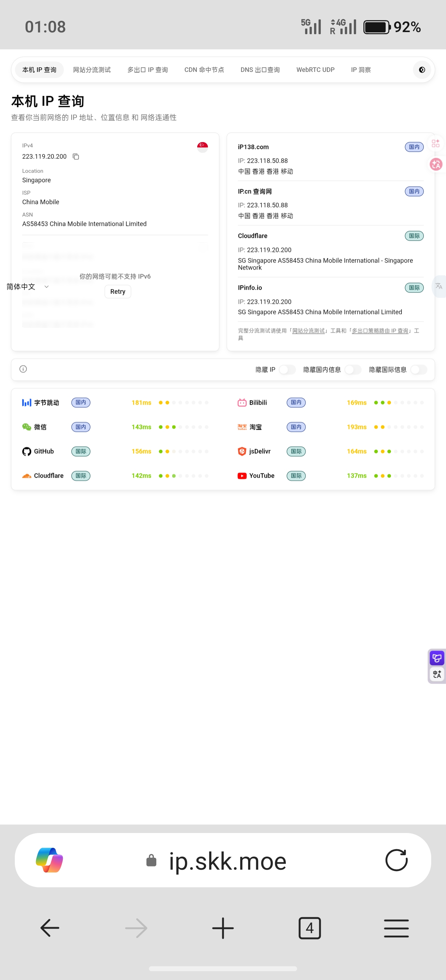This screenshot has height=980, width=446.
Task: Click the Taobao logo icon
Action: pos(242,427)
